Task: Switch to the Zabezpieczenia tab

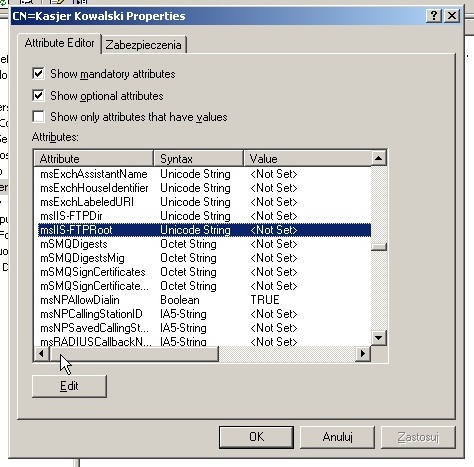Action: pyautogui.click(x=143, y=45)
